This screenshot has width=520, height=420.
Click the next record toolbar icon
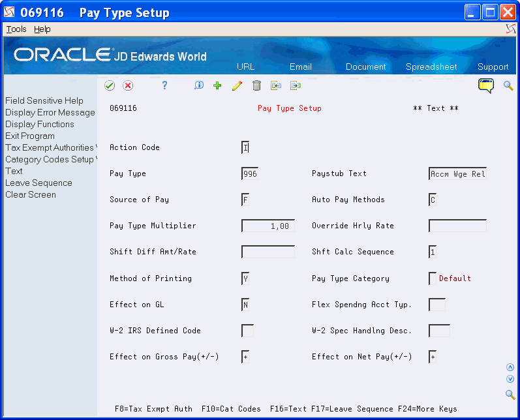coord(296,85)
